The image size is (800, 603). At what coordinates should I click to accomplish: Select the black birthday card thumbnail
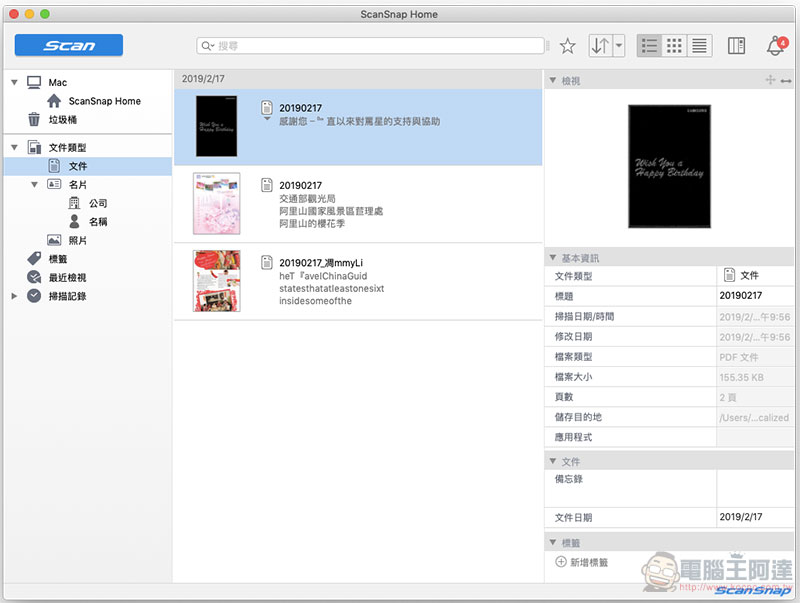coord(216,126)
